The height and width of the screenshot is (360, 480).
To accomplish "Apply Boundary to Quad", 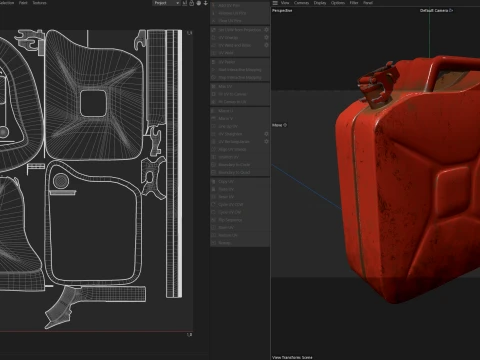I will (240, 172).
